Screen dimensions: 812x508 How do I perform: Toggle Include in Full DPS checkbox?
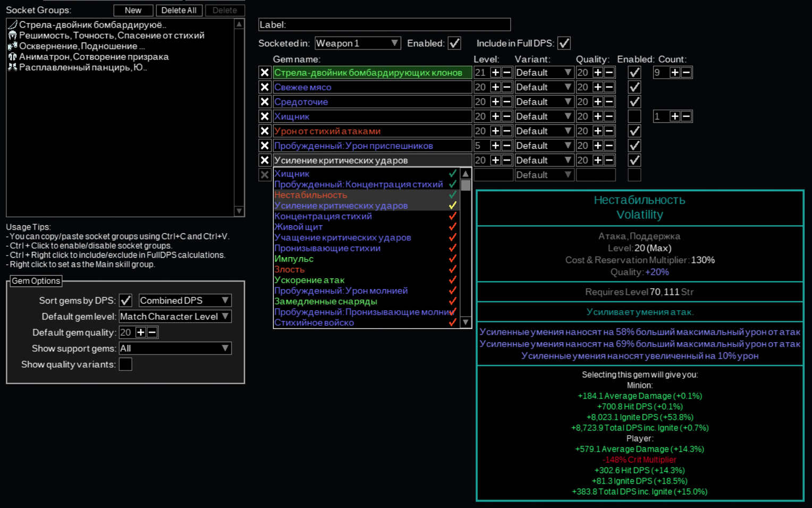tap(564, 43)
